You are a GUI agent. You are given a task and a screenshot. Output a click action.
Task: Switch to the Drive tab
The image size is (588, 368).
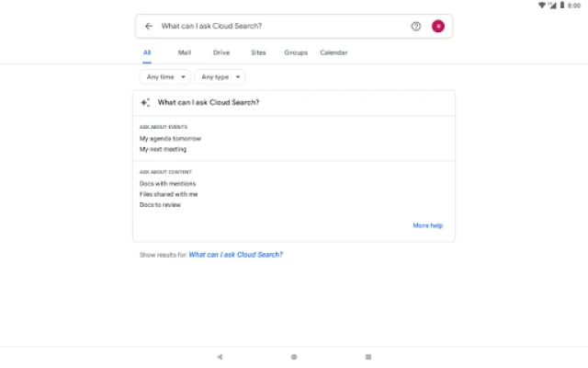click(221, 52)
